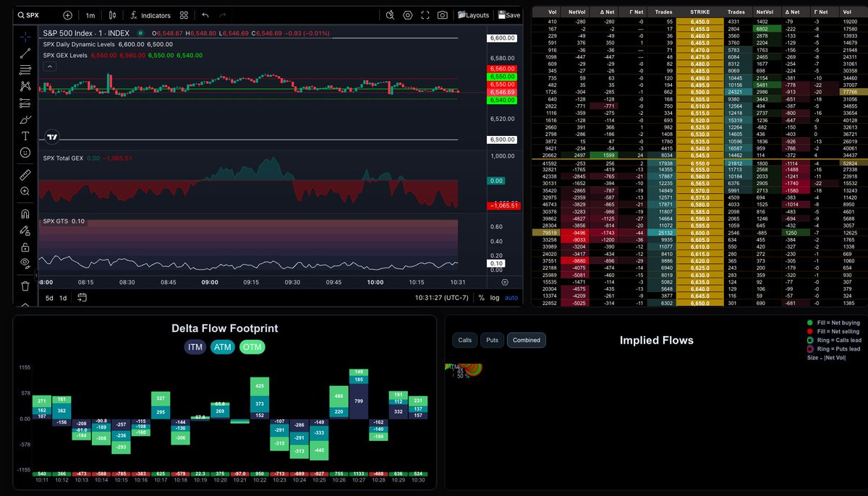Select the SPX GEX Levels indicator
This screenshot has width=868, height=496.
pos(65,55)
